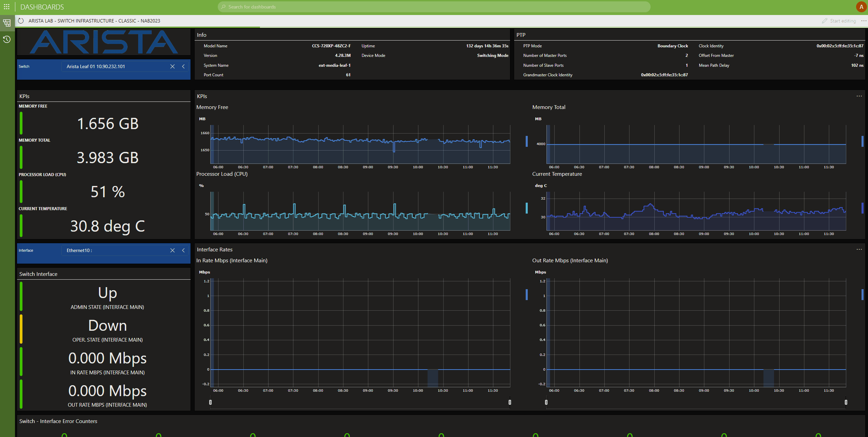Click the Memory Total 3.983 GB value
The image size is (868, 437).
coord(108,157)
